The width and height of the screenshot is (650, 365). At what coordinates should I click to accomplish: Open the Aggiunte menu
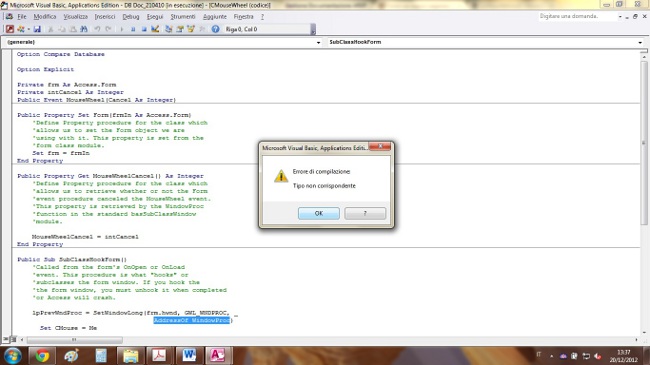coord(215,17)
